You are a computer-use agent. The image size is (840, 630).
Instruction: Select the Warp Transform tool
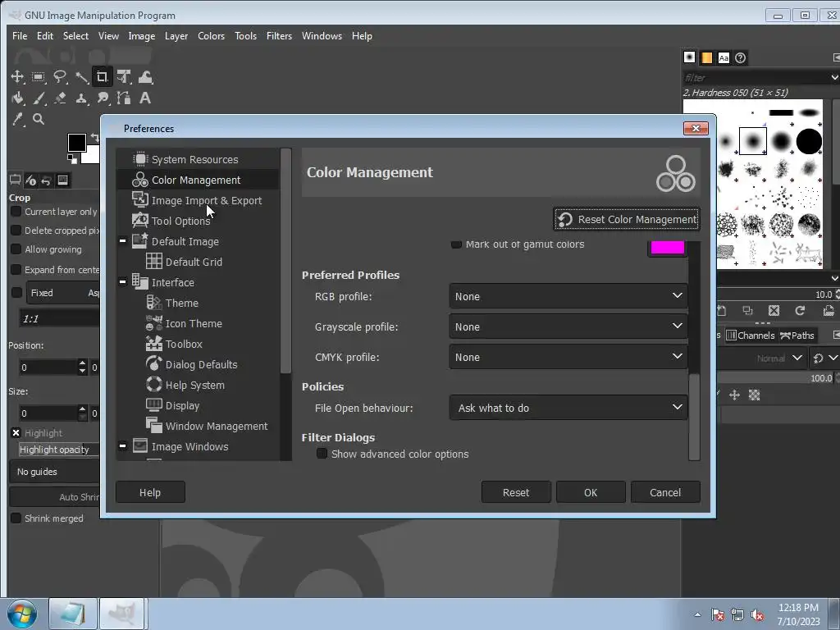145,77
